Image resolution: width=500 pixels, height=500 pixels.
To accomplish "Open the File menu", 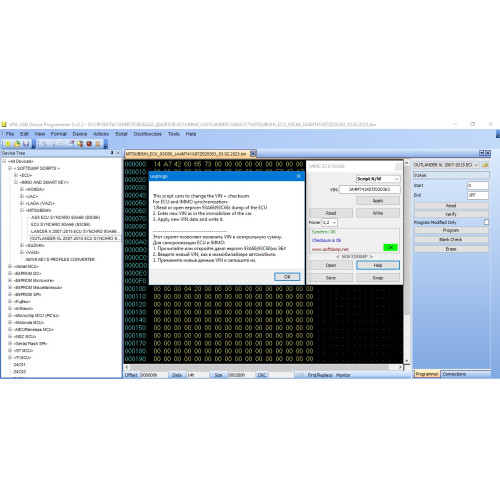I will coord(10,134).
